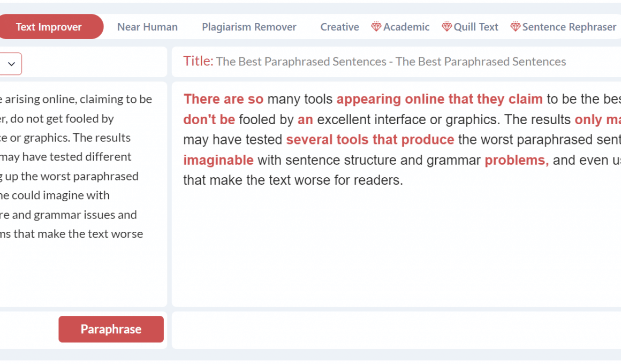Switch to Quill Text mode label

pos(476,27)
